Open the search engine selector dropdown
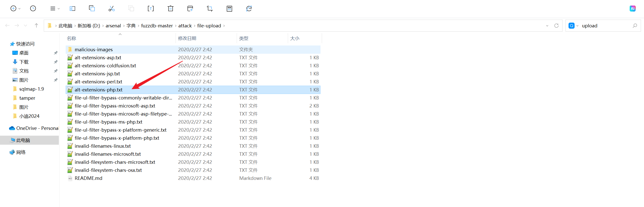 click(577, 26)
